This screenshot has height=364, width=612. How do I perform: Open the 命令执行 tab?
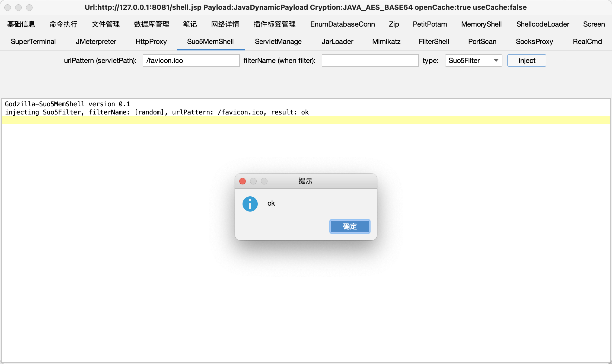(x=63, y=24)
